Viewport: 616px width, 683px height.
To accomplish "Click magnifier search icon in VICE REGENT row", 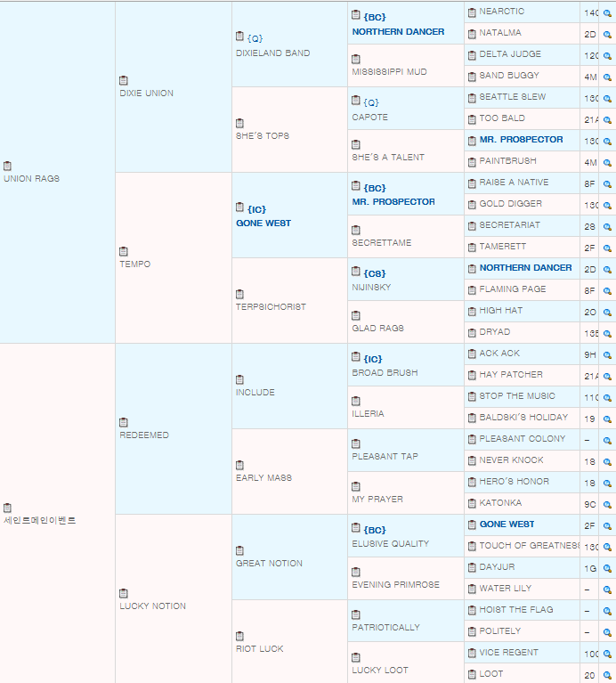I will (x=607, y=655).
